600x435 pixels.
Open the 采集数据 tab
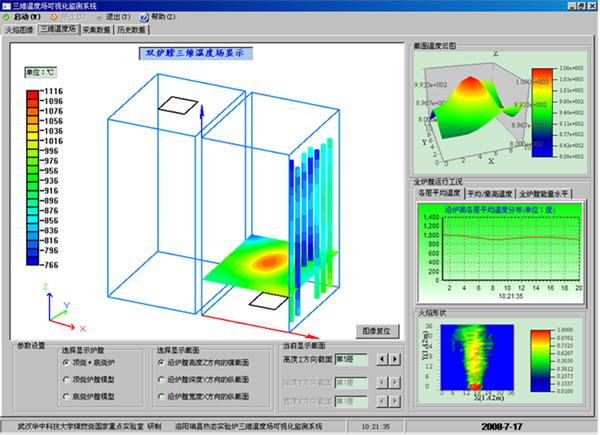click(97, 30)
